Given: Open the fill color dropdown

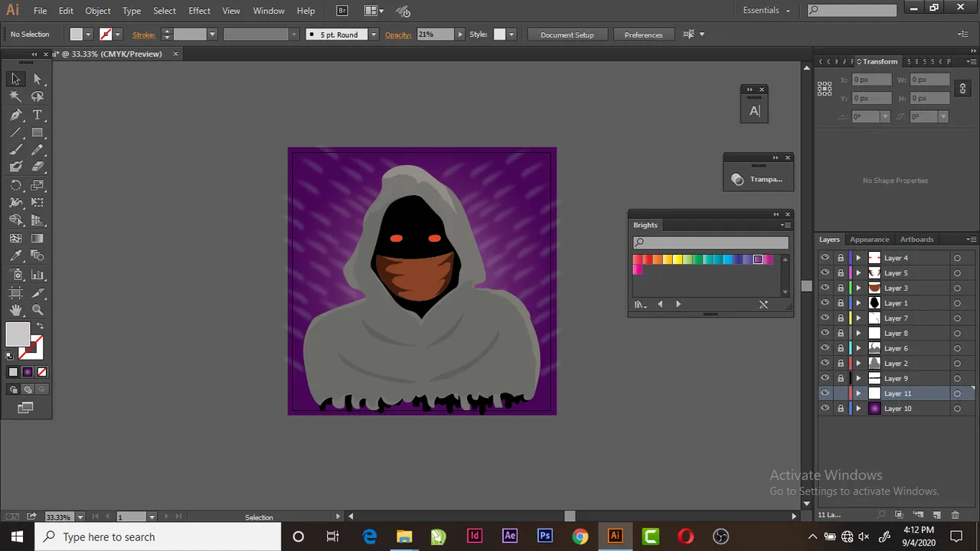Looking at the screenshot, I should point(89,34).
